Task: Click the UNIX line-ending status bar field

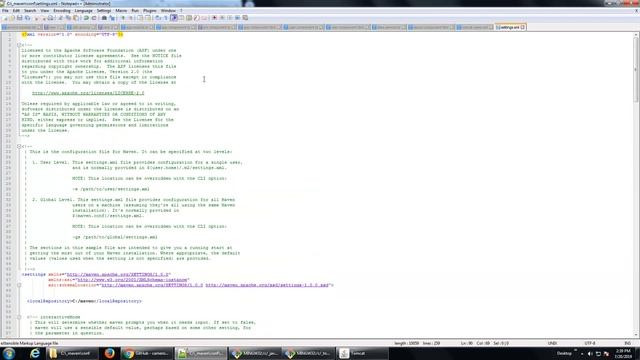Action: (552, 343)
